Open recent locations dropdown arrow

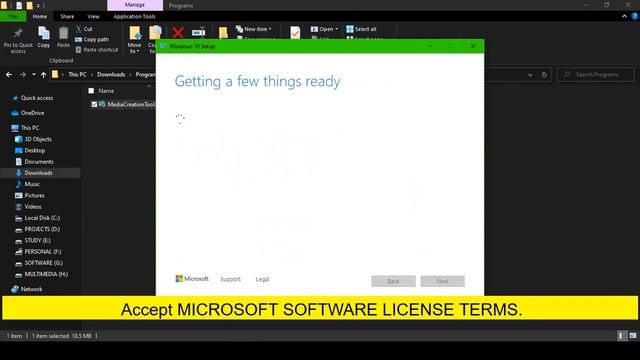[x=33, y=75]
